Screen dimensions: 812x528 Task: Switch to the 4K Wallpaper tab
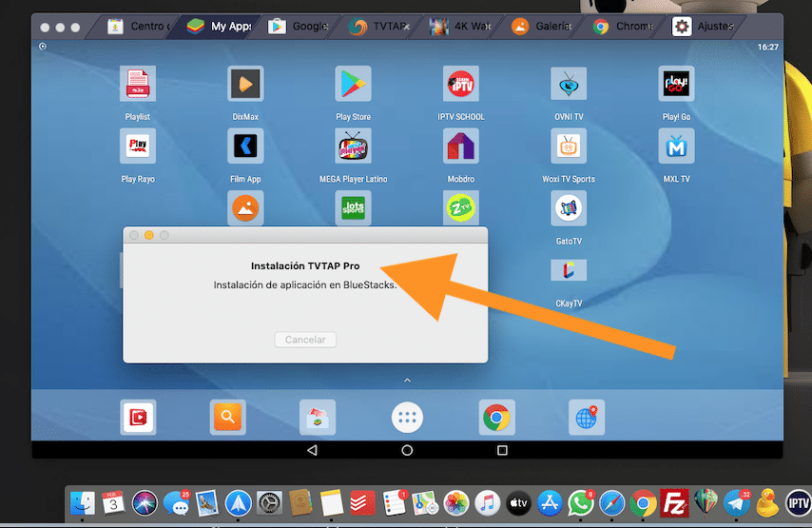[460, 26]
